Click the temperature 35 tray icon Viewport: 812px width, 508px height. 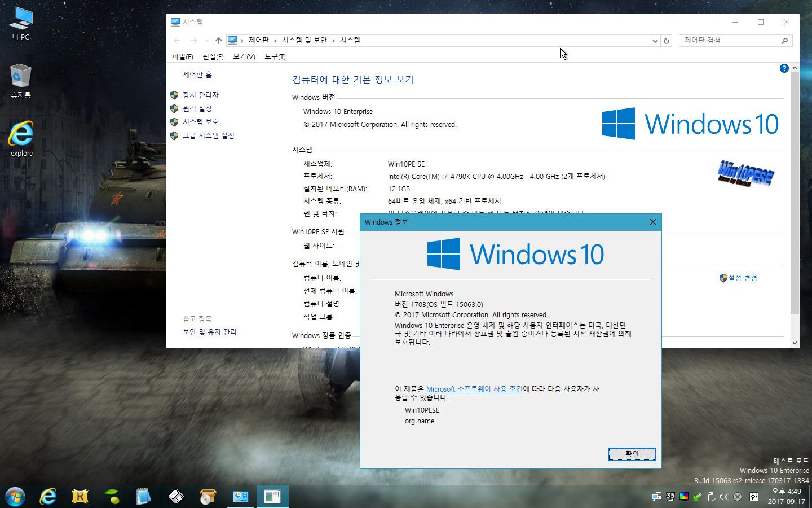670,497
